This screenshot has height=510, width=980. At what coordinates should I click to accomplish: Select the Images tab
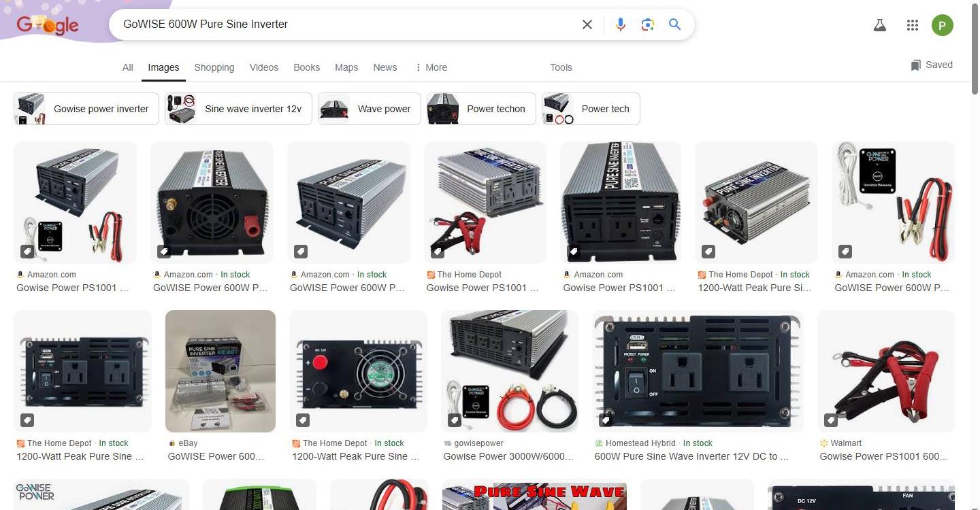(163, 67)
